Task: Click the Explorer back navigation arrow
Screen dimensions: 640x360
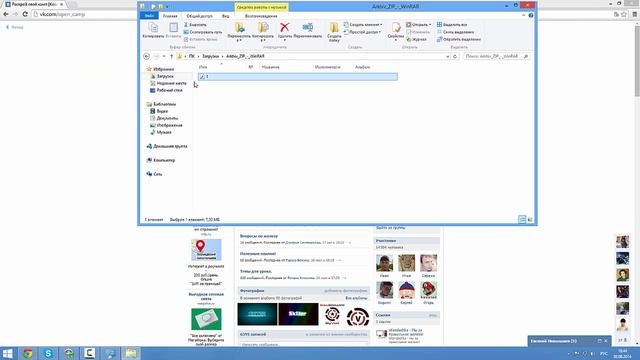Action: [x=147, y=56]
